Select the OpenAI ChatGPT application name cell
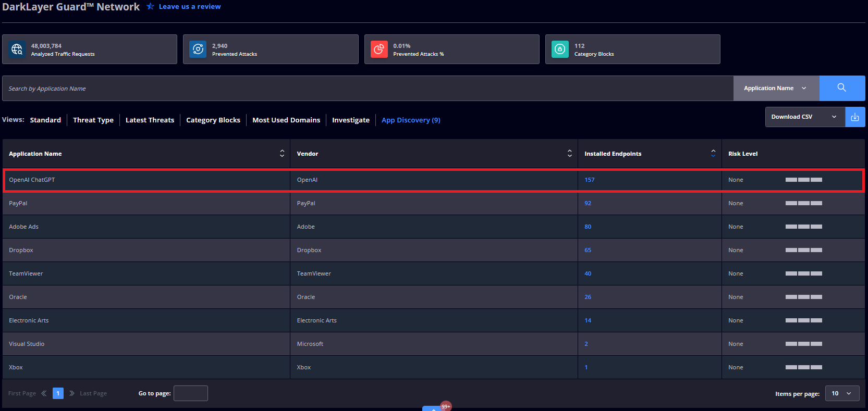868x411 pixels. 146,180
